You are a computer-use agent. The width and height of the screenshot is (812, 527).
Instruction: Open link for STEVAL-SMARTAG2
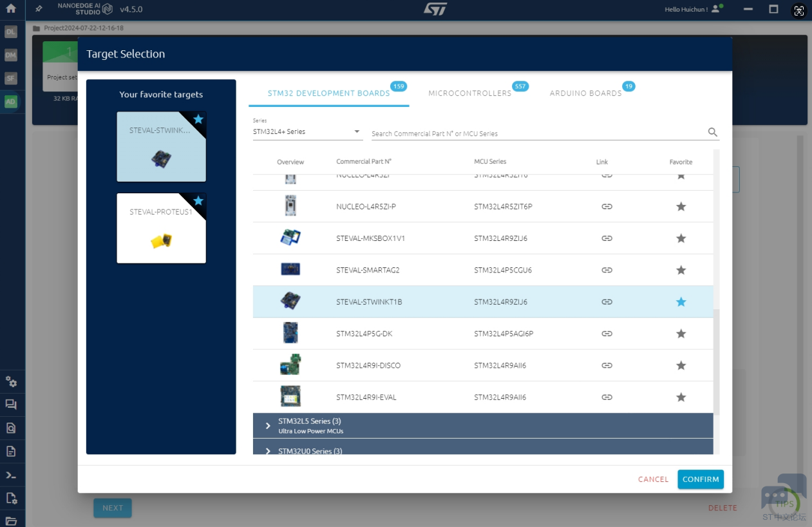(607, 270)
